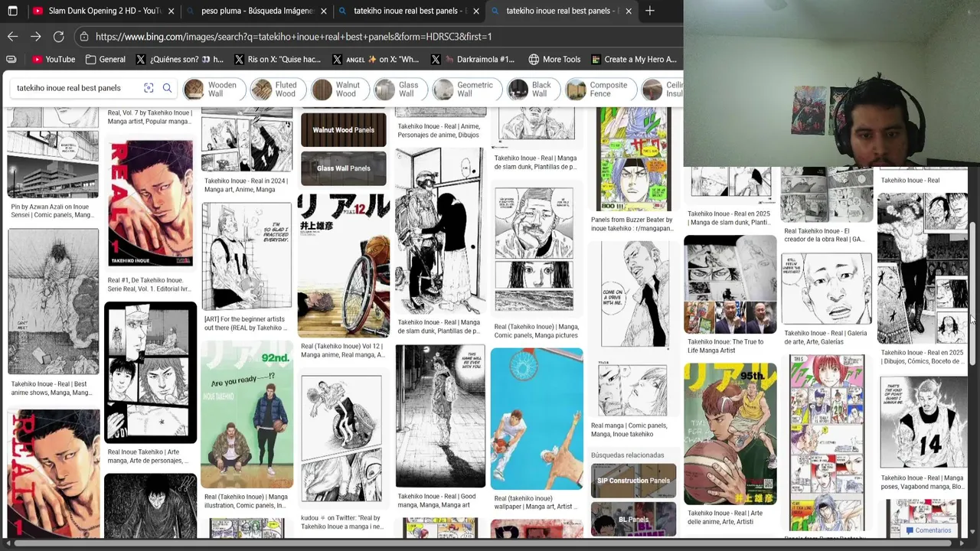Open SIP Construction Panels related search

pos(633,481)
